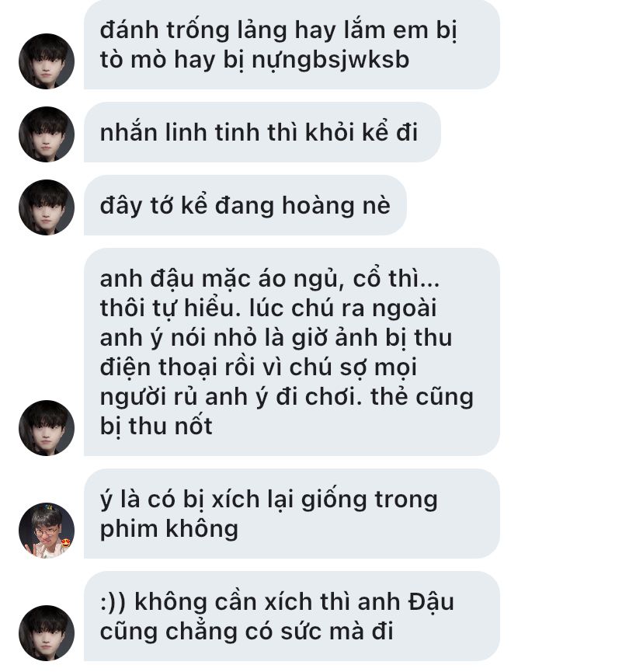Select the 'ý là có bị xích lại' bubble
Viewport: 643px width, 672px height.
point(292,514)
